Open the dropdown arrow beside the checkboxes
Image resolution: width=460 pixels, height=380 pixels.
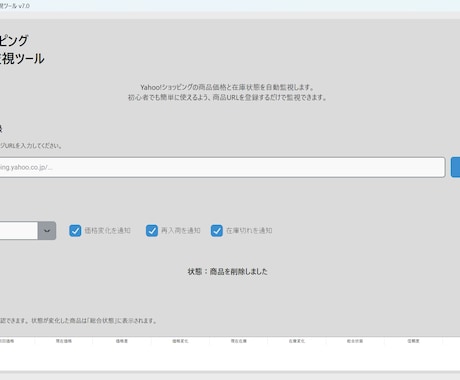47,231
